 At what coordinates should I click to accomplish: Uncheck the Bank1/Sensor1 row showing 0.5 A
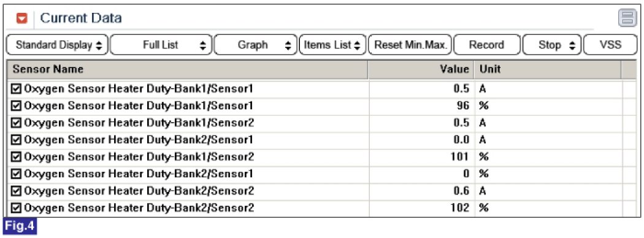coord(17,89)
